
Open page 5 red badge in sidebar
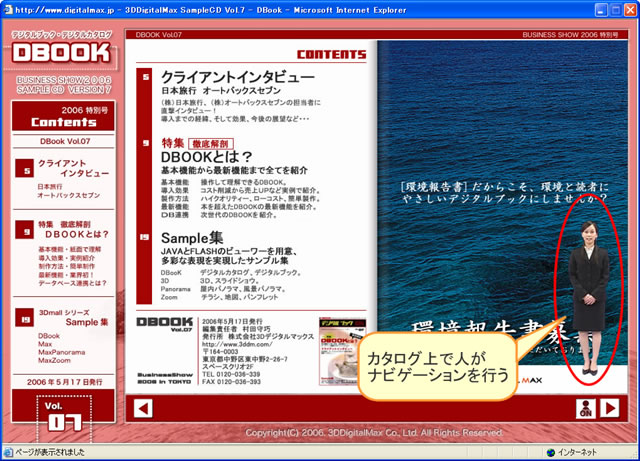pos(24,168)
